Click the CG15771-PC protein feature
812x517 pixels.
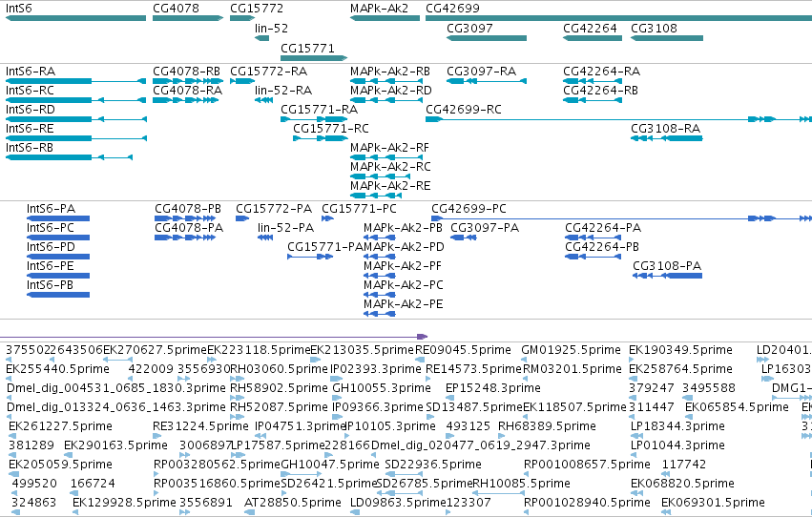tap(328, 218)
